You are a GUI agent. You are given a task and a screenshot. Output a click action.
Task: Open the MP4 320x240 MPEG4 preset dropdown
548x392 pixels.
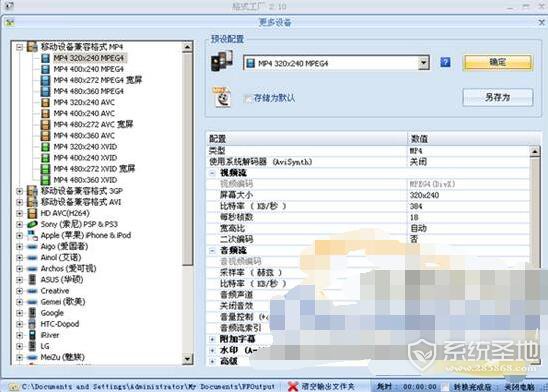tap(423, 63)
